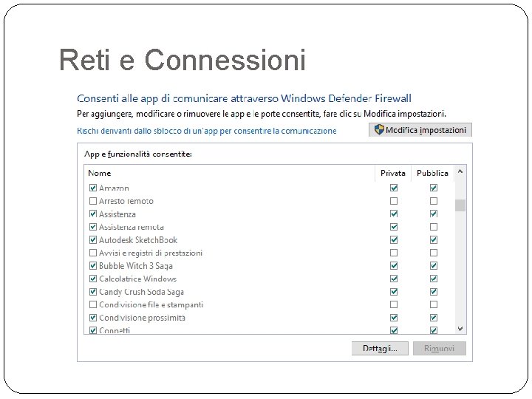Uncheck the Bubble Witch 3 Saga checkbox
This screenshot has width=532, height=399.
(93, 266)
